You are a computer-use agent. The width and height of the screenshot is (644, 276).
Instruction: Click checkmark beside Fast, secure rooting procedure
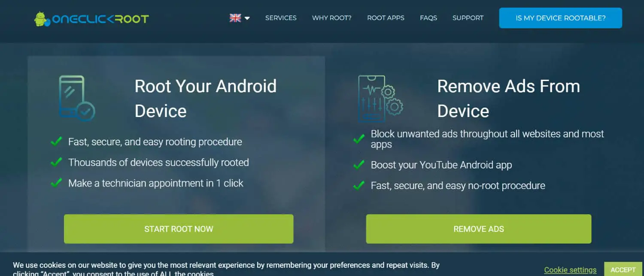[x=56, y=141]
